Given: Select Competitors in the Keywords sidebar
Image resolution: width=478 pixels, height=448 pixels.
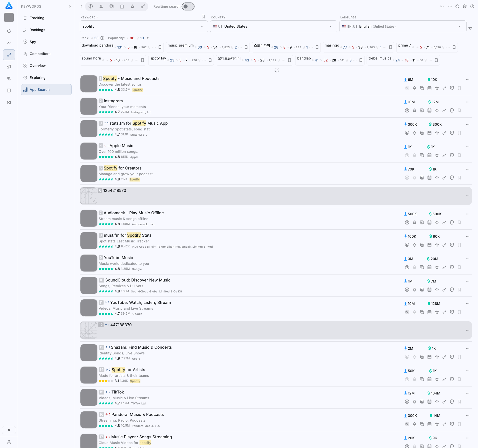Looking at the screenshot, I should [x=40, y=54].
